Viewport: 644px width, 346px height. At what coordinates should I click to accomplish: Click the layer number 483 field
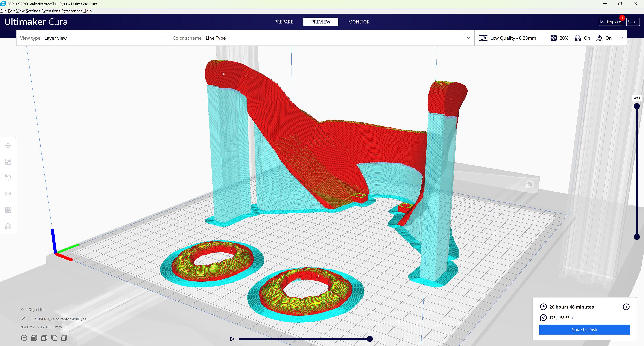point(637,98)
